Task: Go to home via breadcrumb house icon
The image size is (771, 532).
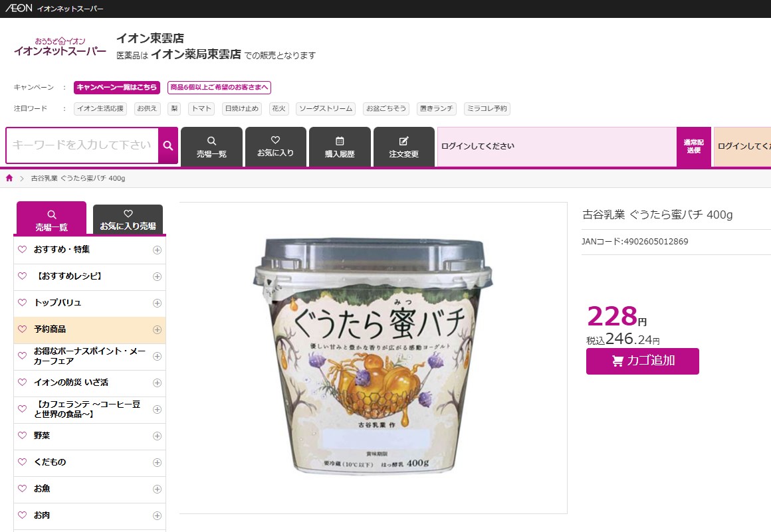Action: coord(9,178)
